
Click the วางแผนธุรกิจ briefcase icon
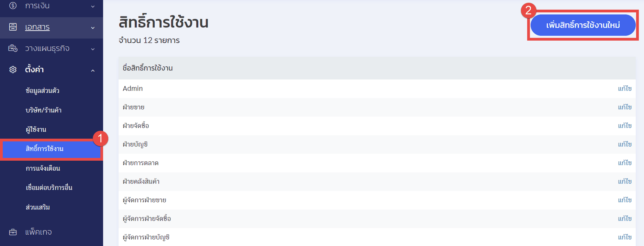[13, 48]
